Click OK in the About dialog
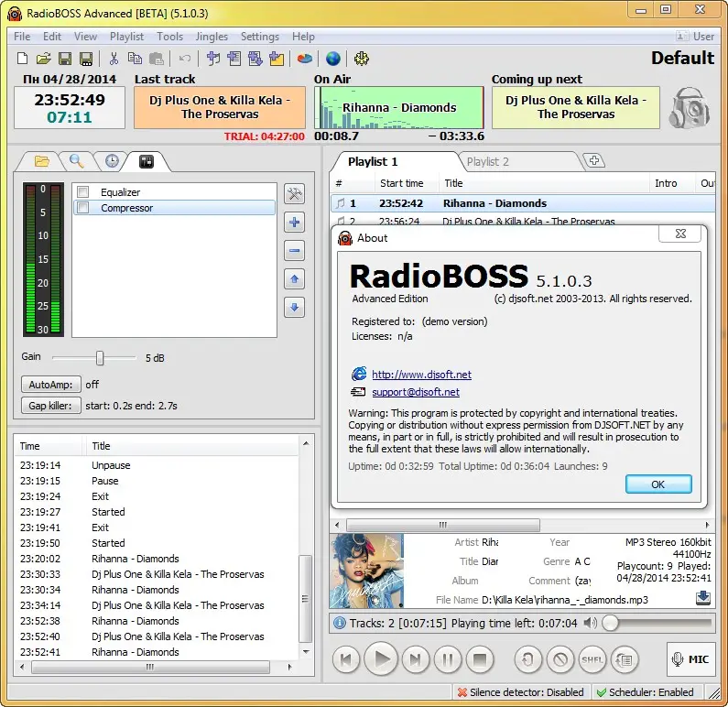Screen dimensions: 728x707 (658, 484)
